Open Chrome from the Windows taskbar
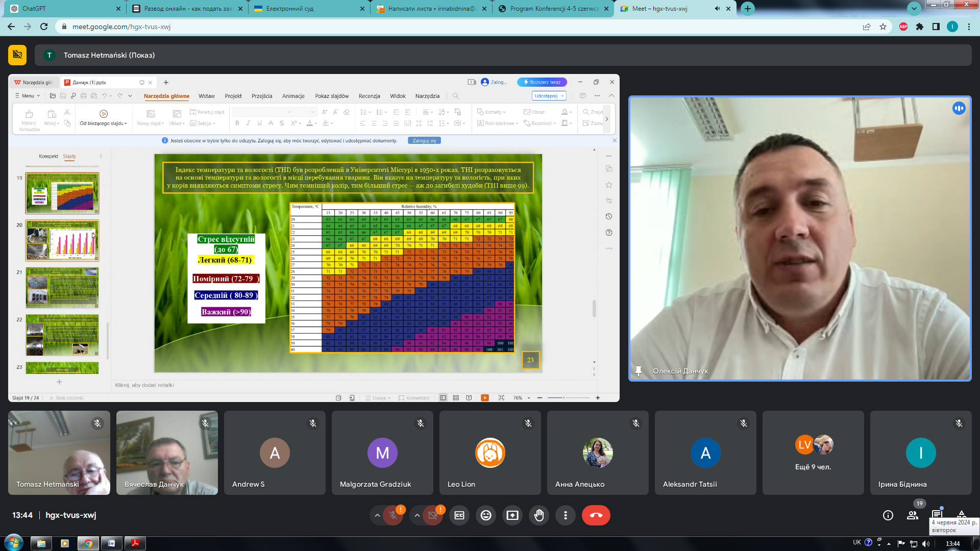Viewport: 980px width, 551px height. (88, 543)
